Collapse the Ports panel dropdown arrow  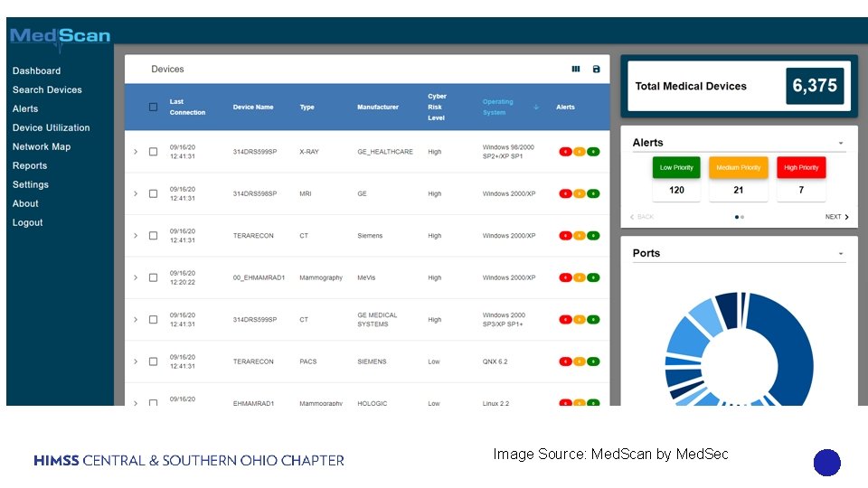tap(841, 253)
